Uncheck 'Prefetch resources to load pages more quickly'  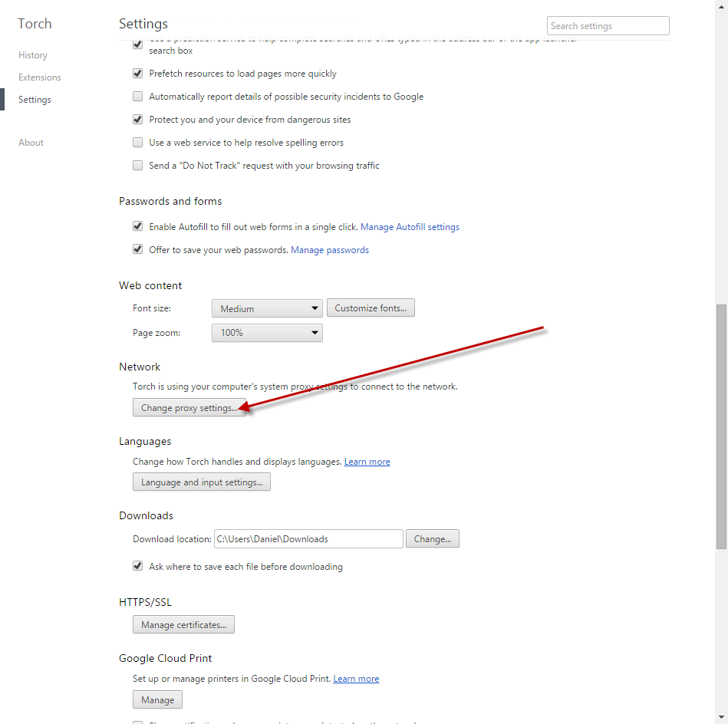[x=137, y=74]
